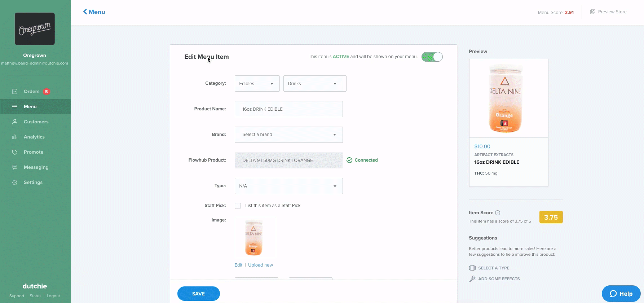Image resolution: width=644 pixels, height=303 pixels.
Task: Open the Select a brand dropdown
Action: click(x=289, y=135)
